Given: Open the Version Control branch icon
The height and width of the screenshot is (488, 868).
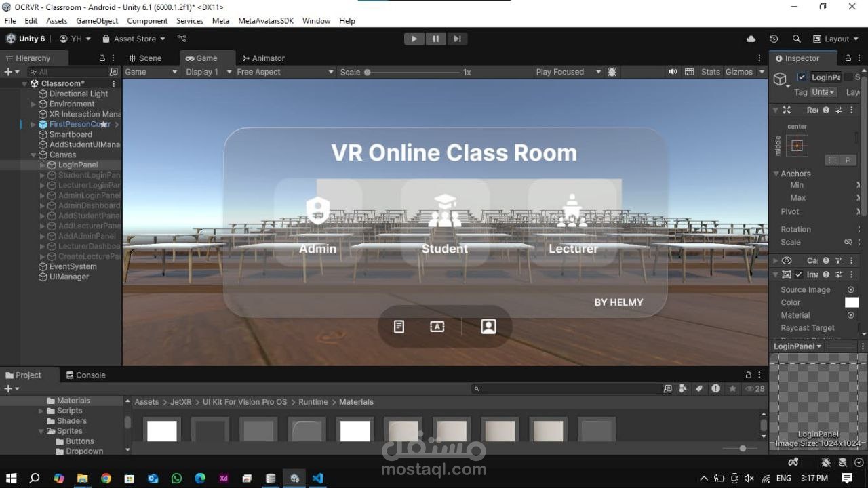Looking at the screenshot, I should (182, 39).
